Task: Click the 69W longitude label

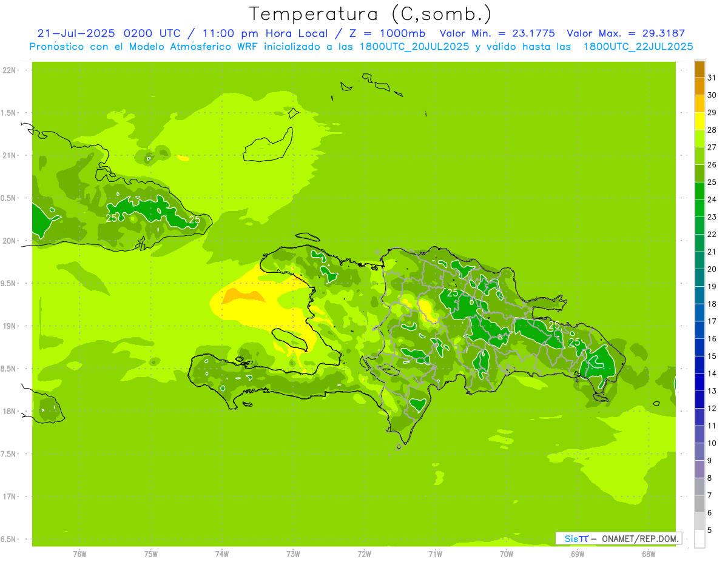Action: tap(578, 554)
